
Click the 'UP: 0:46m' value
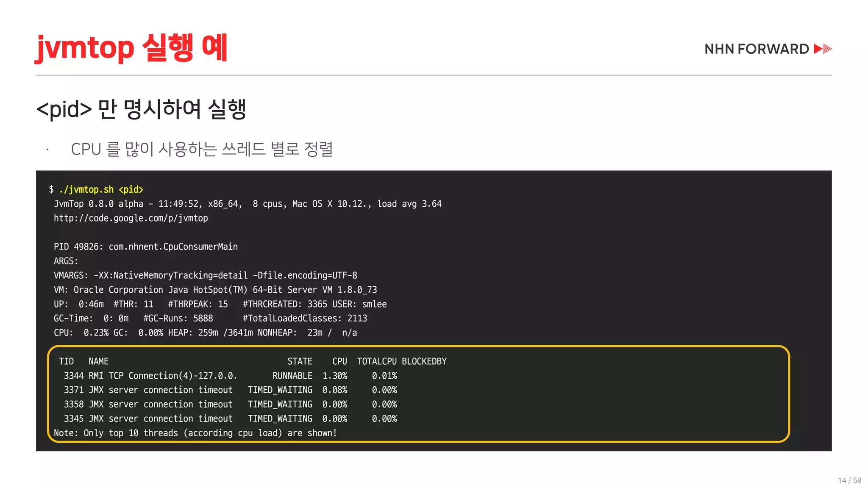(x=79, y=304)
